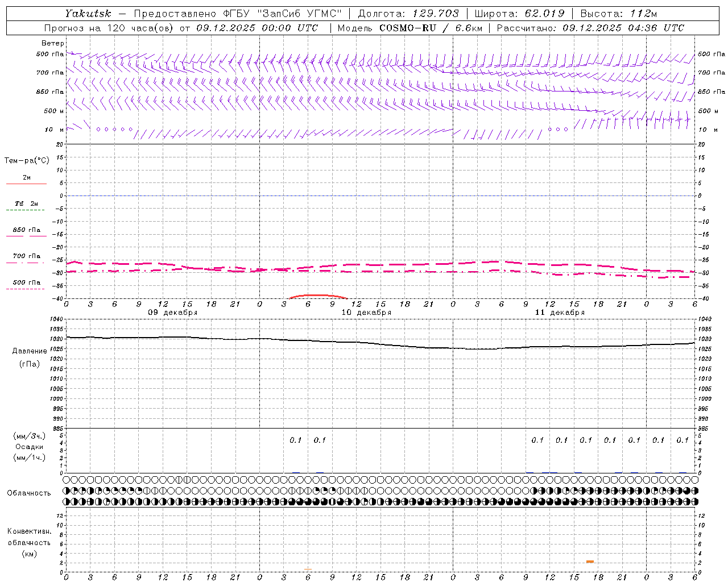Click the 'Давление' pressure panel label

pyautogui.click(x=30, y=351)
